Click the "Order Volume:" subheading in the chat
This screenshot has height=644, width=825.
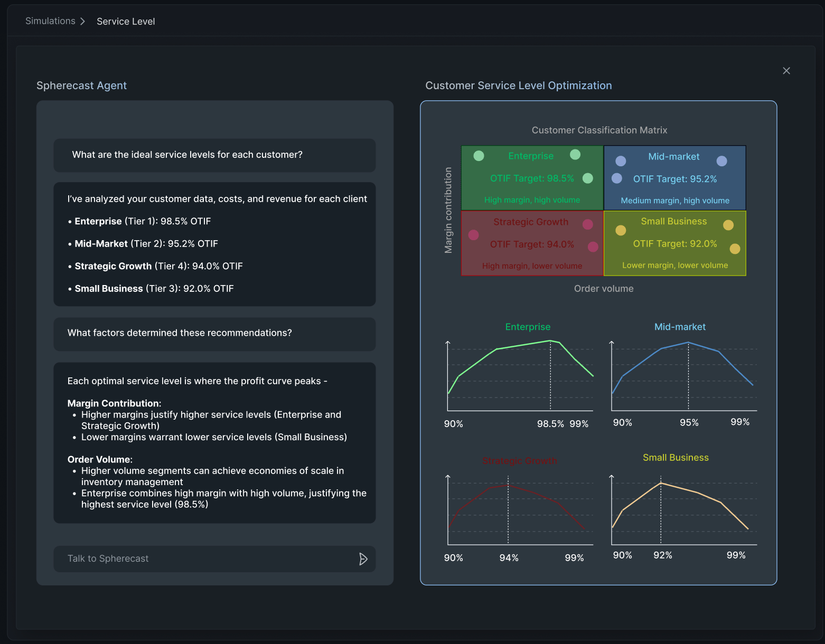[x=100, y=459]
